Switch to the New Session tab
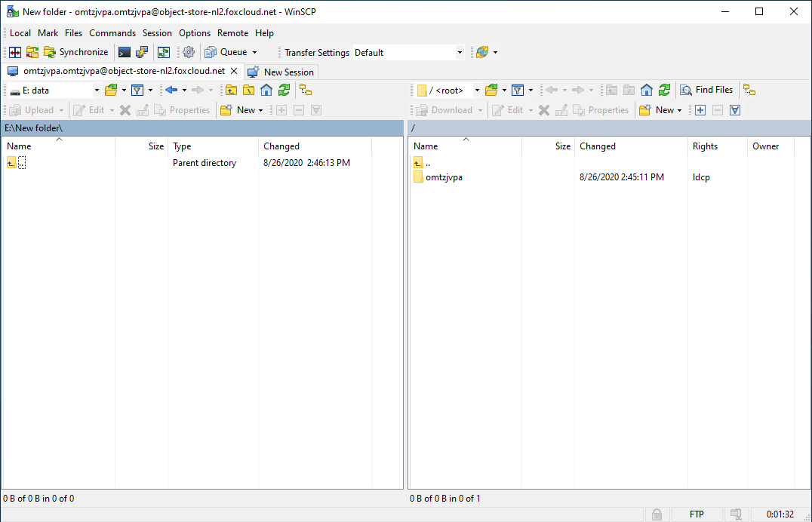The image size is (812, 522). click(281, 72)
